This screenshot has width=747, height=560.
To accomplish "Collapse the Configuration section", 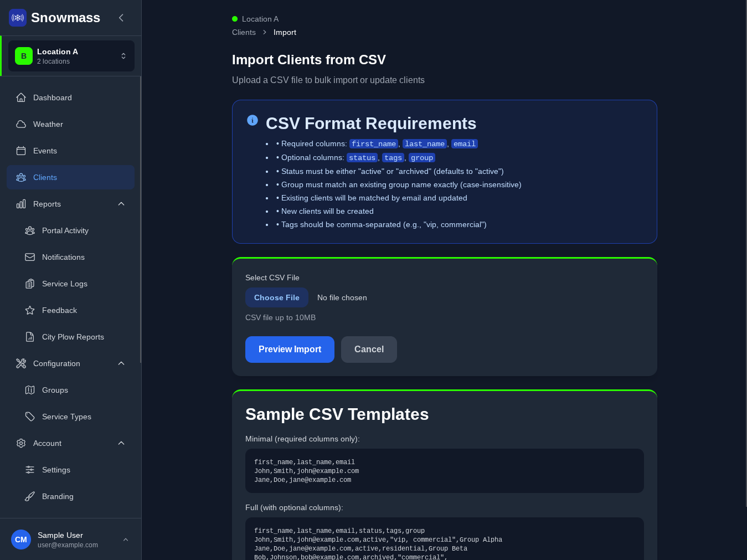I will tap(121, 363).
